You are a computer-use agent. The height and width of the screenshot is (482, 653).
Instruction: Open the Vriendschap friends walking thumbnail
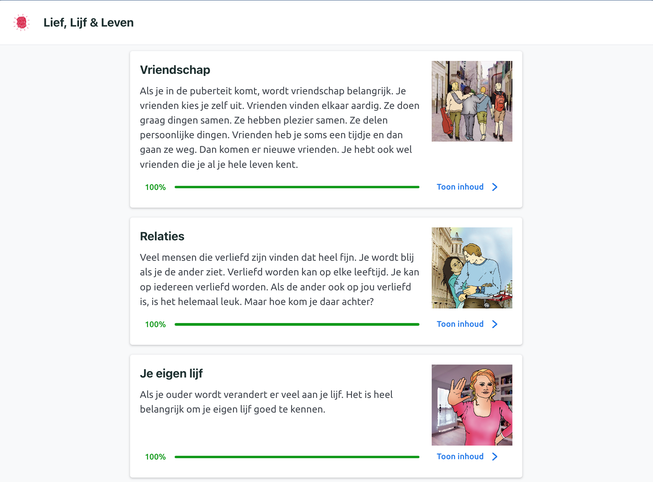pos(472,101)
